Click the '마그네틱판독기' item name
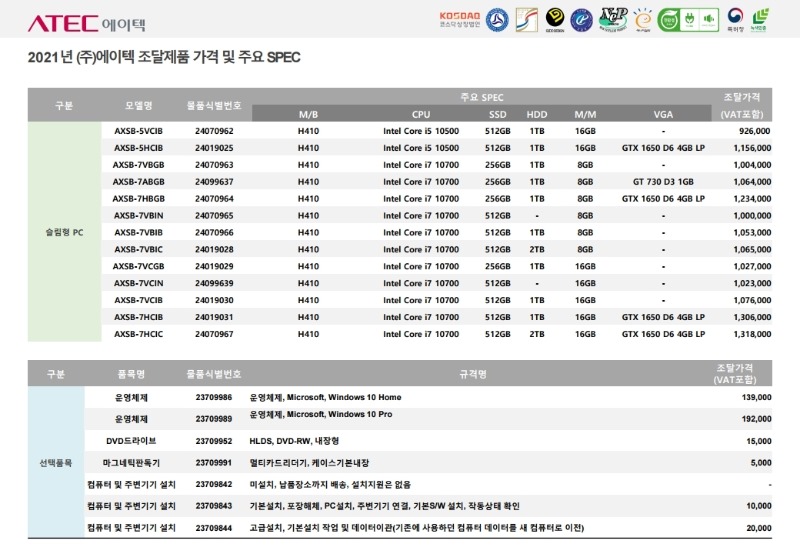800x554 pixels. pyautogui.click(x=131, y=463)
